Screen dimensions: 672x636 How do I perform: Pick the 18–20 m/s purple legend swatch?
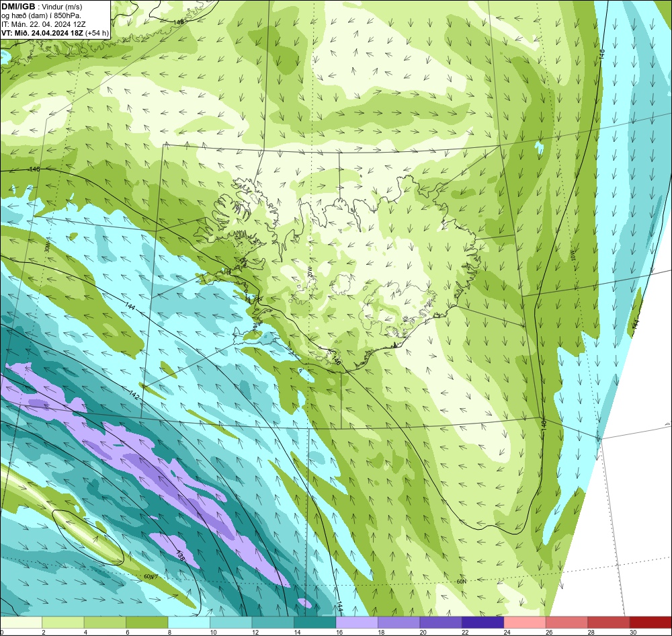pos(399,623)
